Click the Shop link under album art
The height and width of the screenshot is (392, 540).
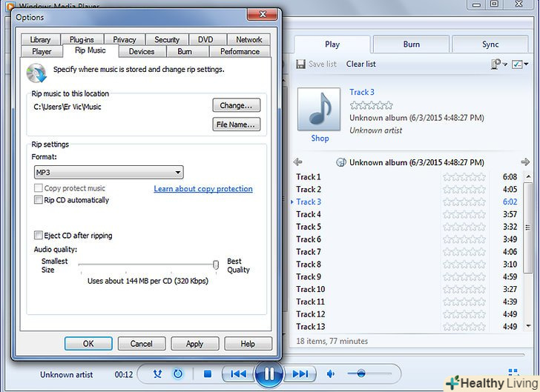320,139
